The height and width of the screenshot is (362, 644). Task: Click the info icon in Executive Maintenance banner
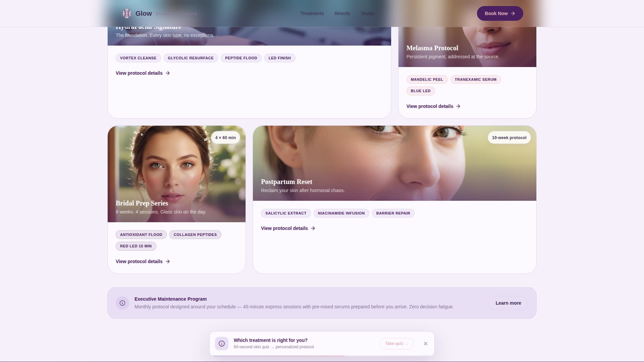[122, 303]
